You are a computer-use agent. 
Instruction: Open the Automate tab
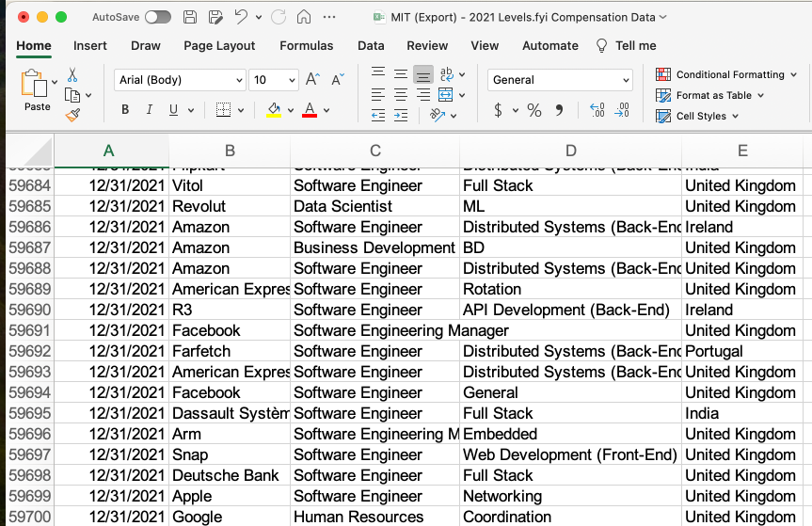[550, 45]
